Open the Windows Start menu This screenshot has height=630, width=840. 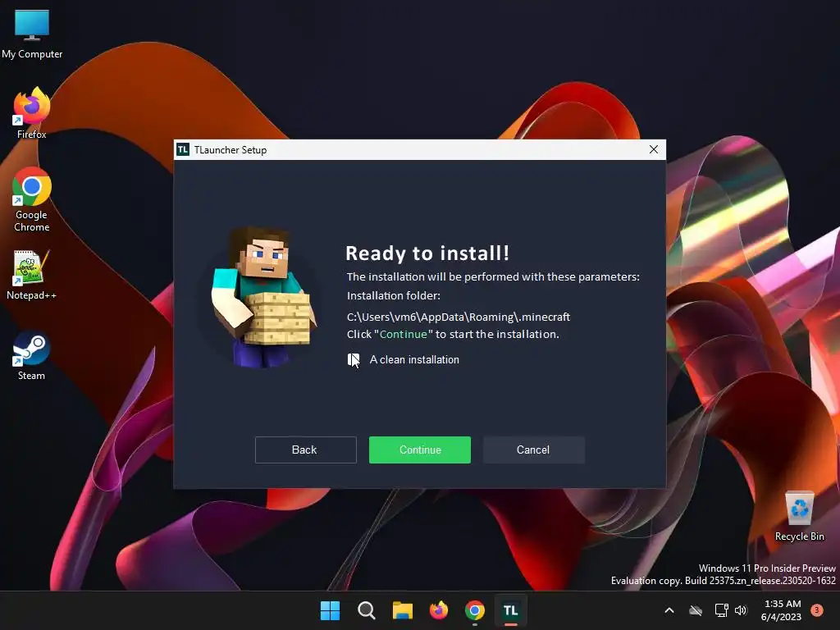pos(330,610)
